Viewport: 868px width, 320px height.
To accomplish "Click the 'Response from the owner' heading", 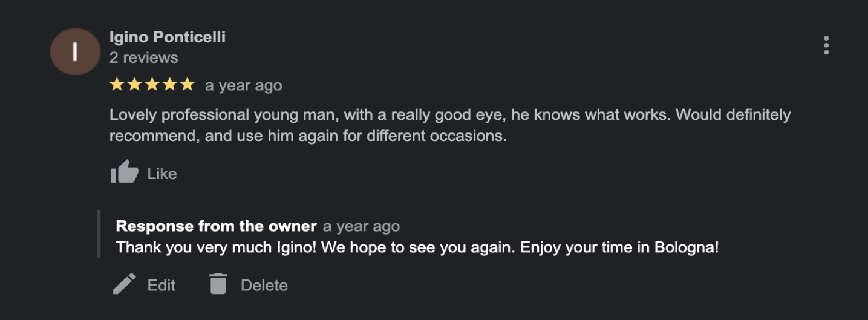I will coord(216,226).
